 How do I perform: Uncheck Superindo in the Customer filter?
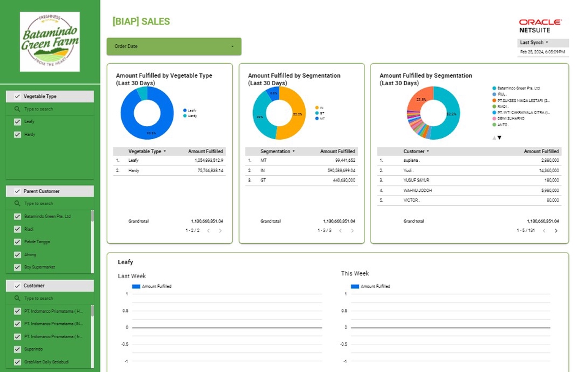click(x=17, y=349)
